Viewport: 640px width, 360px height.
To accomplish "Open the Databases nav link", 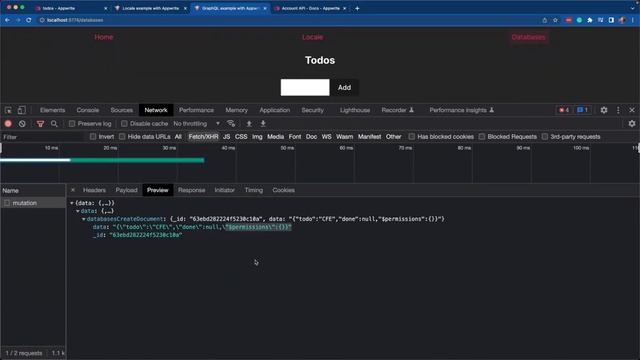I will (528, 37).
